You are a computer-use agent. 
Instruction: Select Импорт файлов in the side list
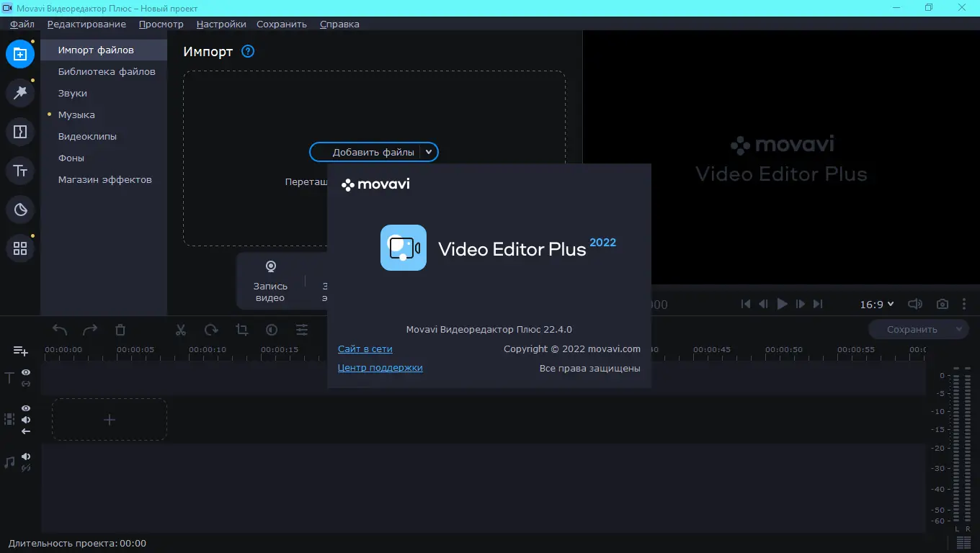(x=104, y=50)
